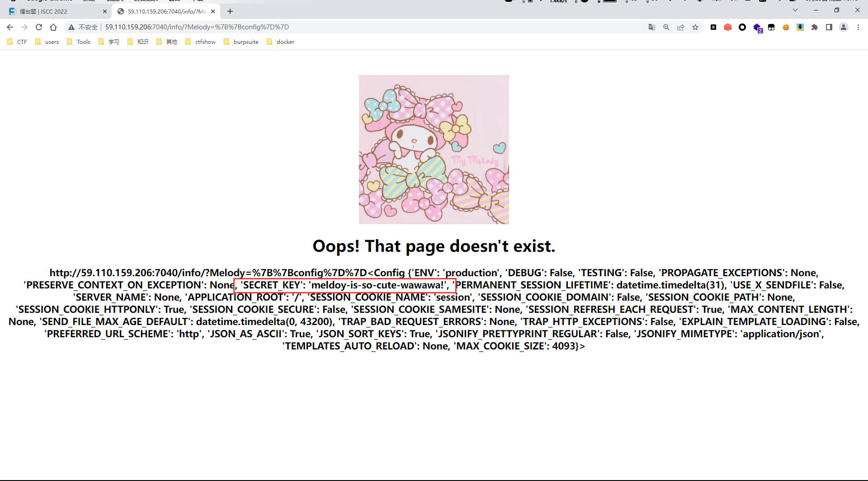
Task: Reload the current page
Action: point(39,27)
